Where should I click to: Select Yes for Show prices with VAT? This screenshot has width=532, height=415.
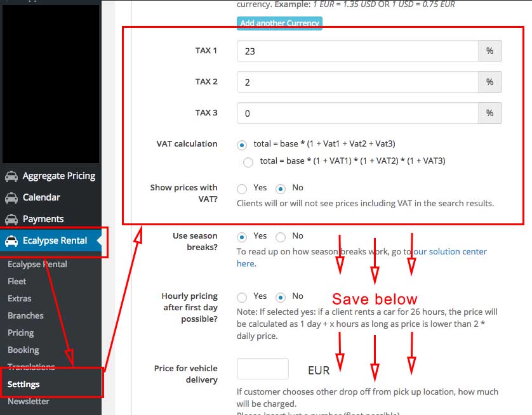[x=242, y=189]
